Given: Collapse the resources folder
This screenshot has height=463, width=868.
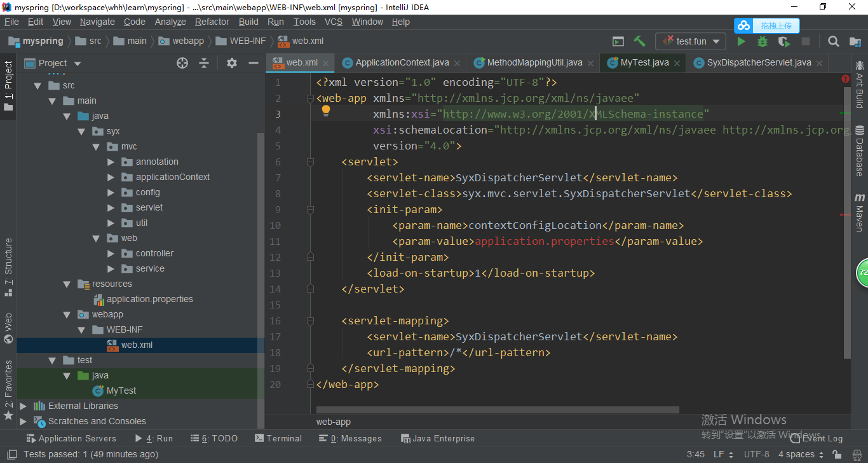Looking at the screenshot, I should click(x=67, y=284).
